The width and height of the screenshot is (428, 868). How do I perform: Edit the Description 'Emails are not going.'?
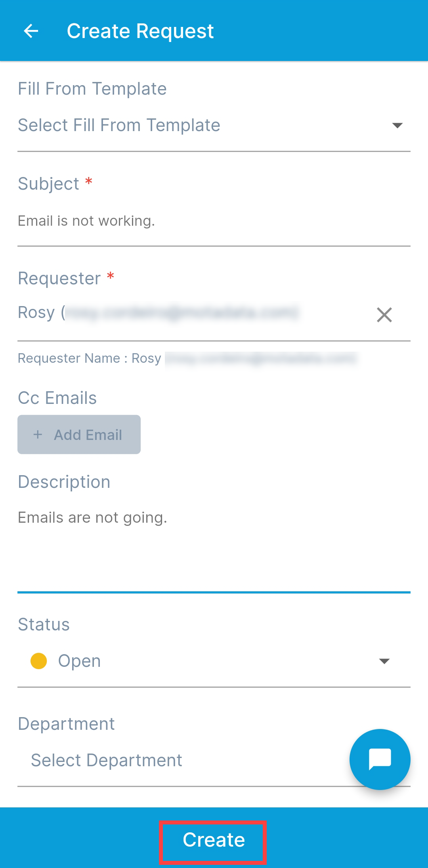[92, 517]
